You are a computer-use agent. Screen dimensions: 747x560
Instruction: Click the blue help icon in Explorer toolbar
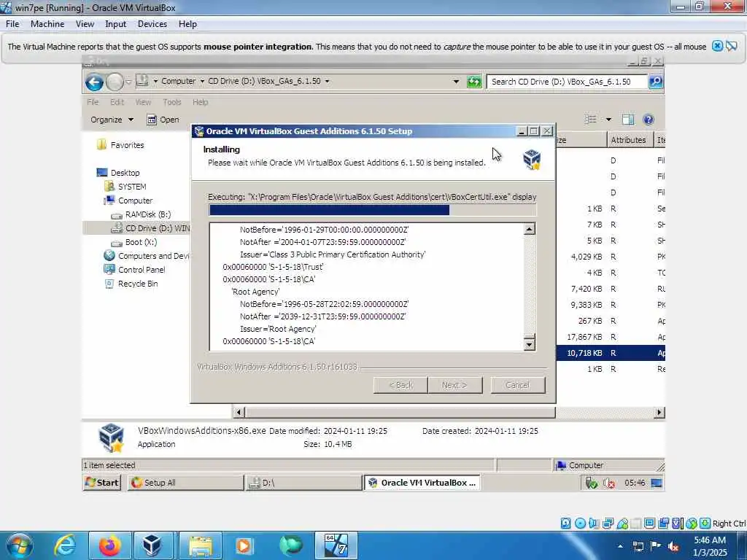coord(649,120)
